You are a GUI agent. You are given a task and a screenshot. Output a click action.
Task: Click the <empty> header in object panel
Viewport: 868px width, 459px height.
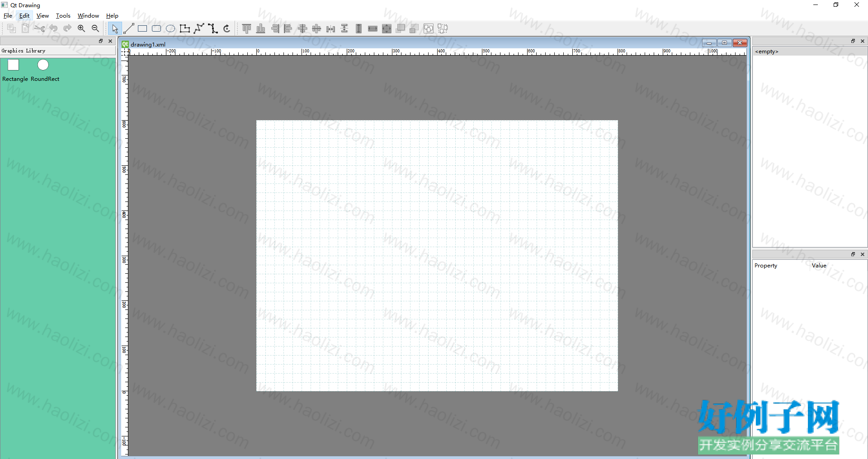[810, 52]
